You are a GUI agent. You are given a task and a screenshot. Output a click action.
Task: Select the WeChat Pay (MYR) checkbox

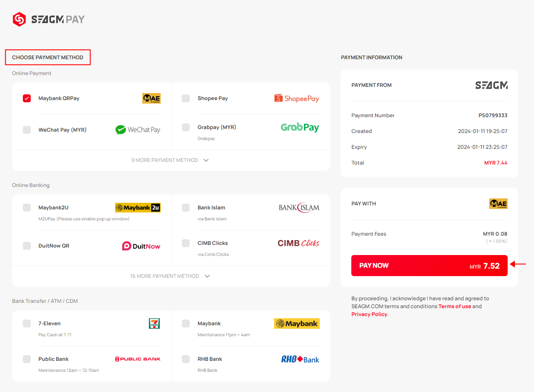27,130
